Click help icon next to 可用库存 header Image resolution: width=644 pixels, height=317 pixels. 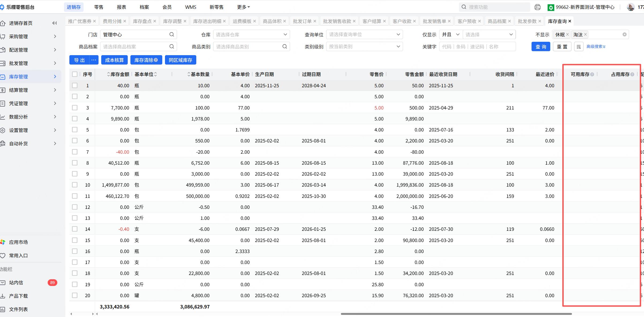pyautogui.click(x=592, y=74)
